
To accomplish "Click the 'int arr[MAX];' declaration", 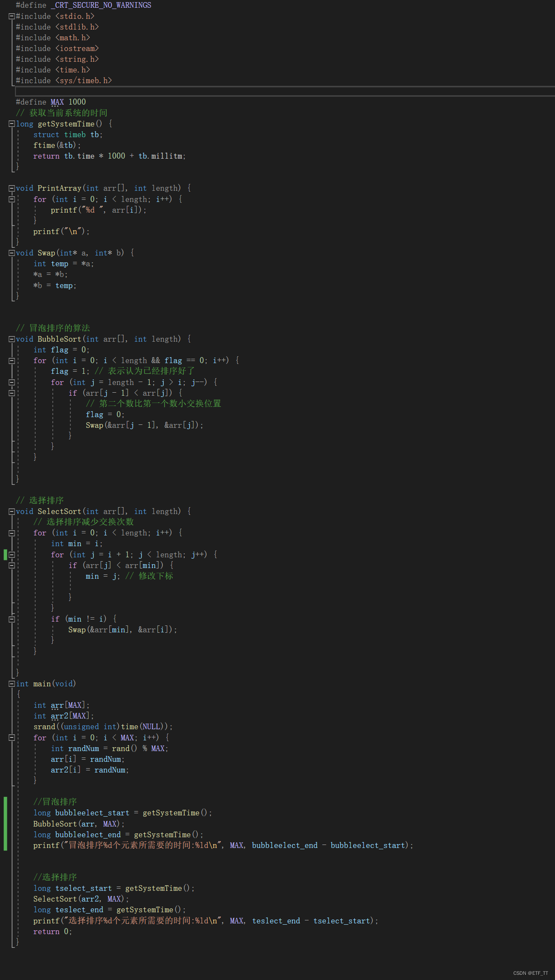I will point(62,705).
